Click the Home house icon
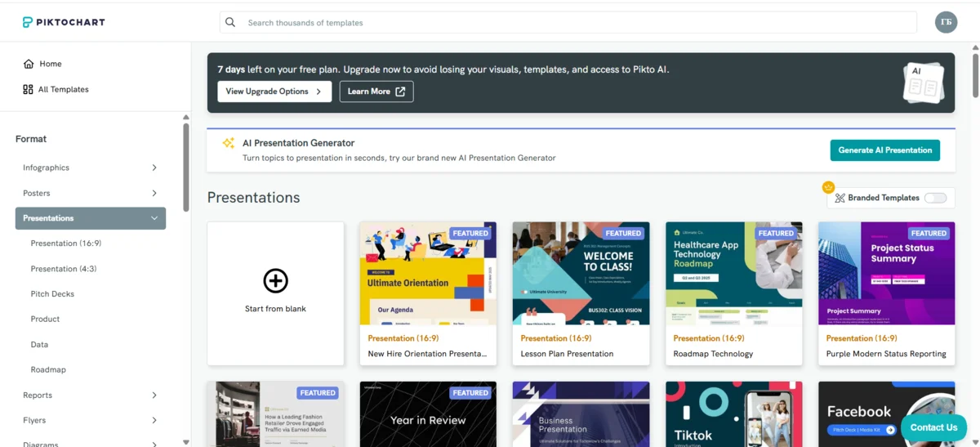 pos(29,64)
